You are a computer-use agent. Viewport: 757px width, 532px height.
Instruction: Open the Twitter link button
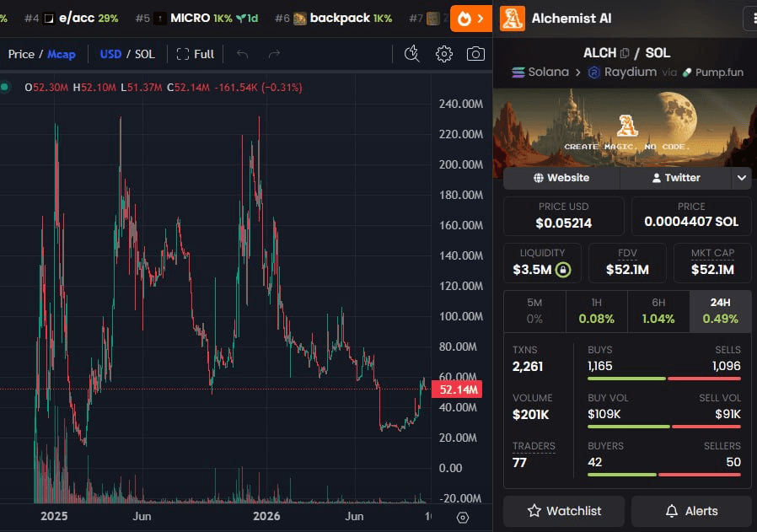676,178
